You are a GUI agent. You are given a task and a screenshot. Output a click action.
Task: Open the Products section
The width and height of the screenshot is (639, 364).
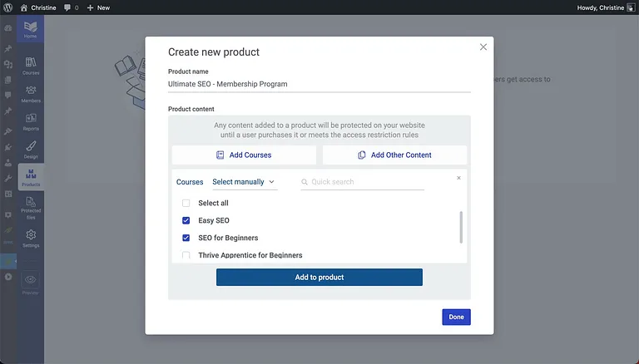coord(31,178)
